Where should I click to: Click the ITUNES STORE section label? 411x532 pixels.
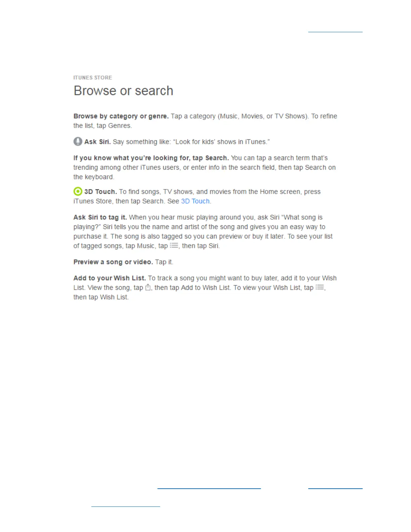point(93,78)
